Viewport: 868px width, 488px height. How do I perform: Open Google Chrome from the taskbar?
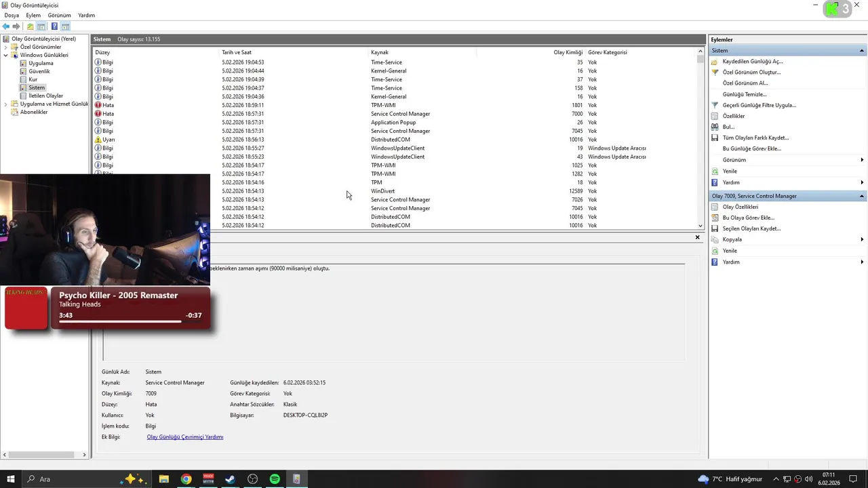(x=186, y=479)
